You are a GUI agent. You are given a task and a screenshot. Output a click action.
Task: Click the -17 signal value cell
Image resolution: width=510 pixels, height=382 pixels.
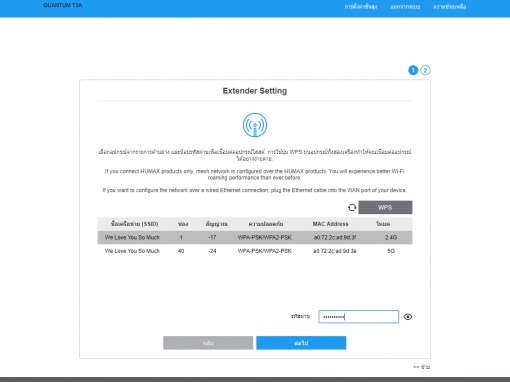coord(212,237)
